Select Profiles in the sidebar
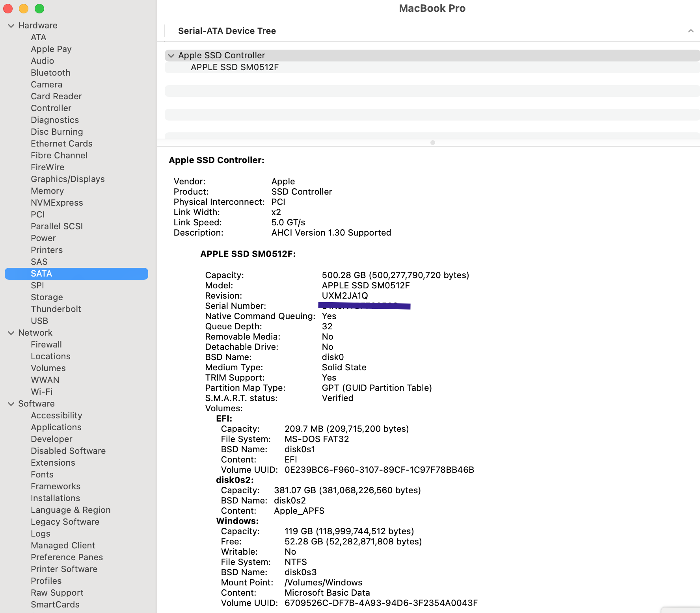This screenshot has width=700, height=613. 46,581
